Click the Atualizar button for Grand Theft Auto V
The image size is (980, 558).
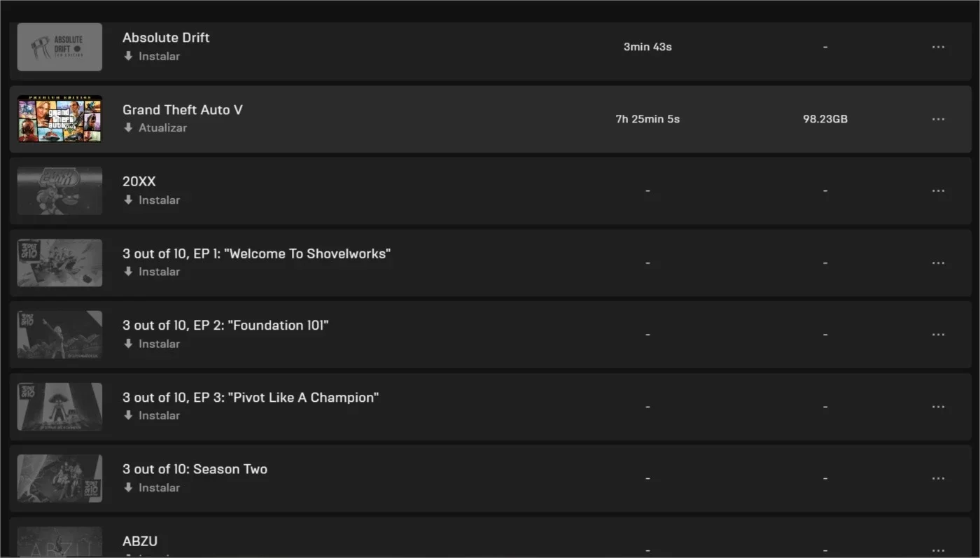coord(155,128)
